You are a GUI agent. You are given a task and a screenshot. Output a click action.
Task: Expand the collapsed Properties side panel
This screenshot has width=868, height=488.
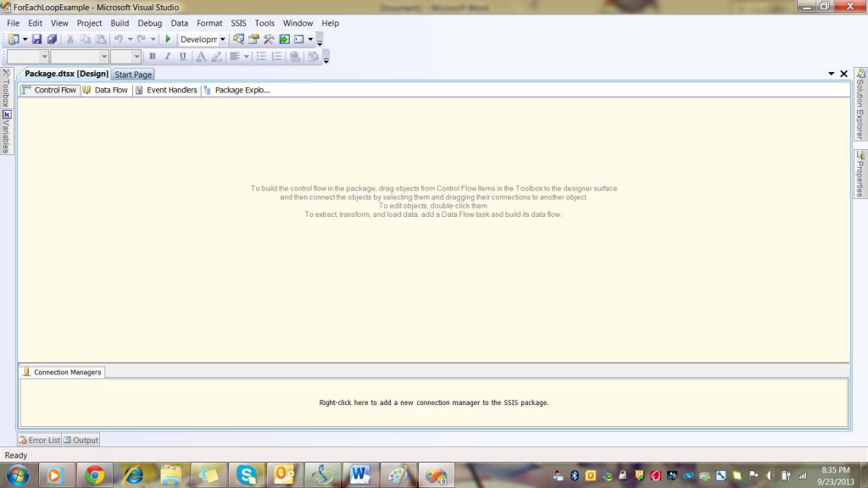(x=860, y=174)
